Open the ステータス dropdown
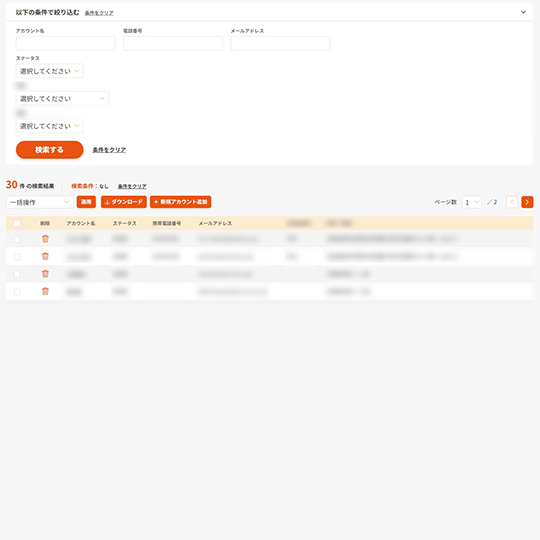Viewport: 540px width, 540px height. click(50, 71)
